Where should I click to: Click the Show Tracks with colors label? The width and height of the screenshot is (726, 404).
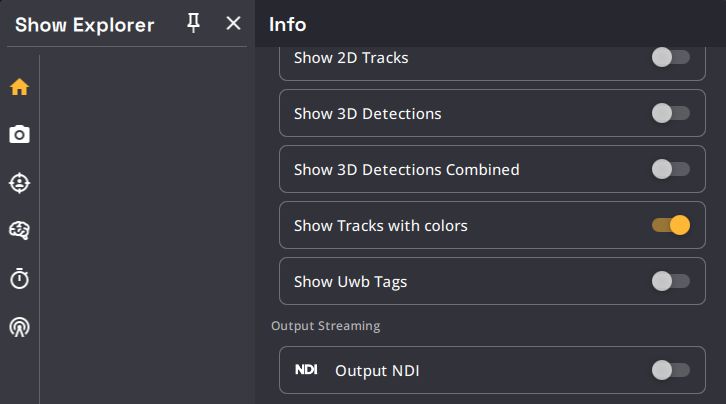[380, 226]
